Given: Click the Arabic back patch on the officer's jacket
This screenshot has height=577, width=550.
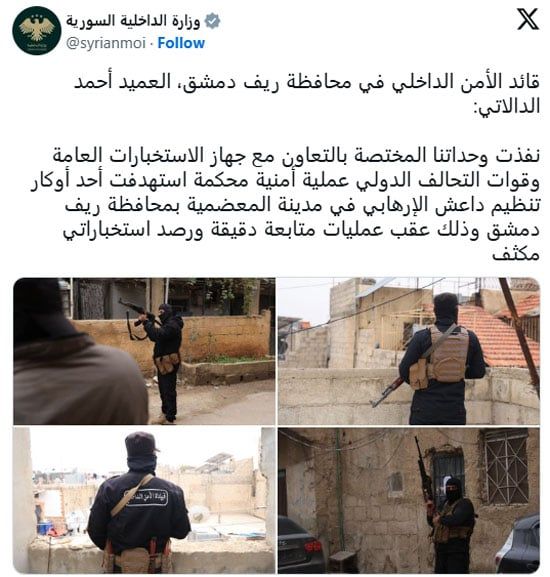Looking at the screenshot, I should click(x=146, y=497).
